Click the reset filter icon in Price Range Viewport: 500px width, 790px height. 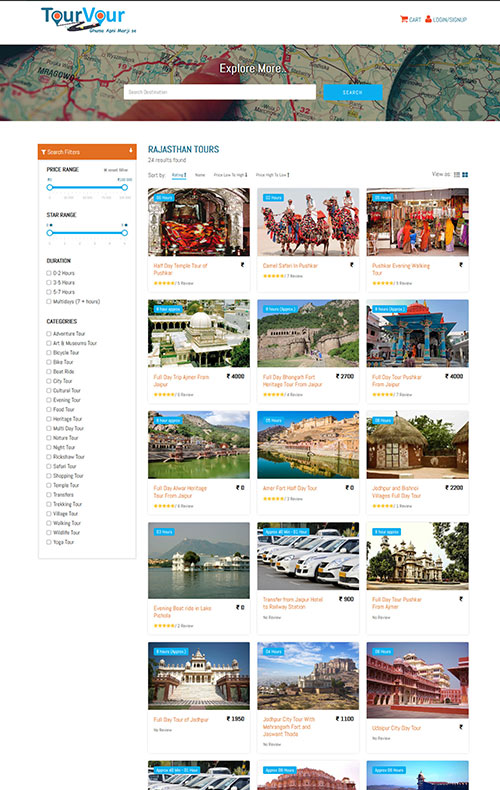click(105, 170)
